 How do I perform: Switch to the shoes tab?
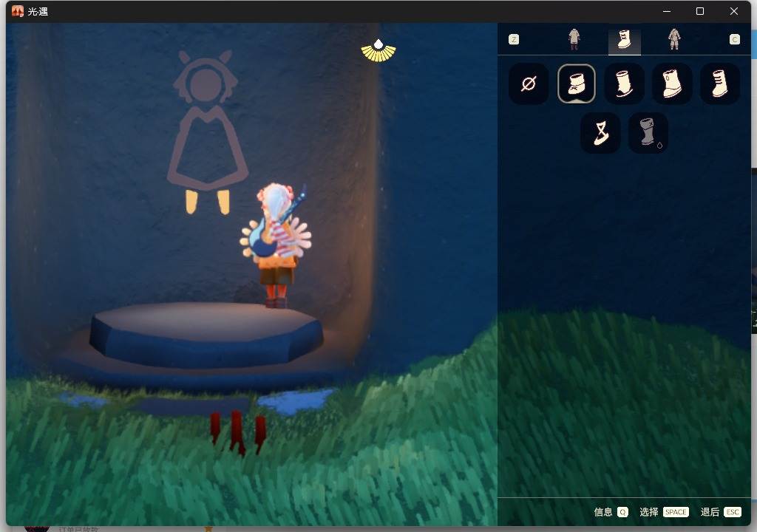(x=624, y=39)
